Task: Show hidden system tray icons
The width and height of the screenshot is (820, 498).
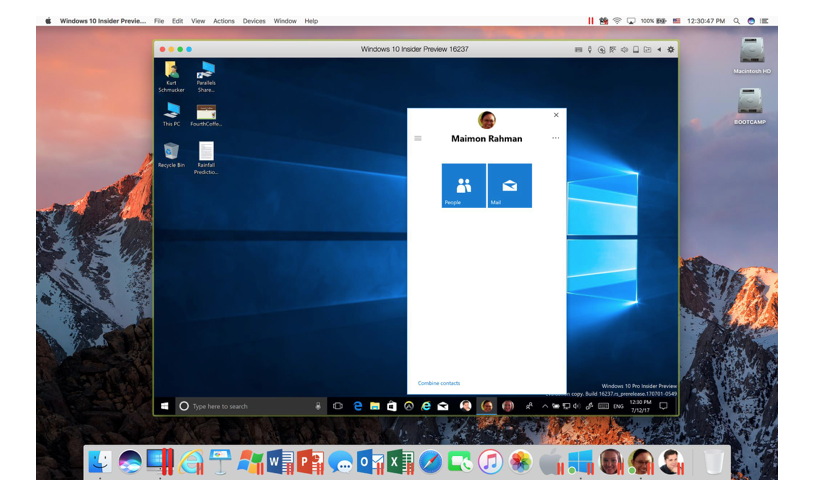Action: coord(544,406)
